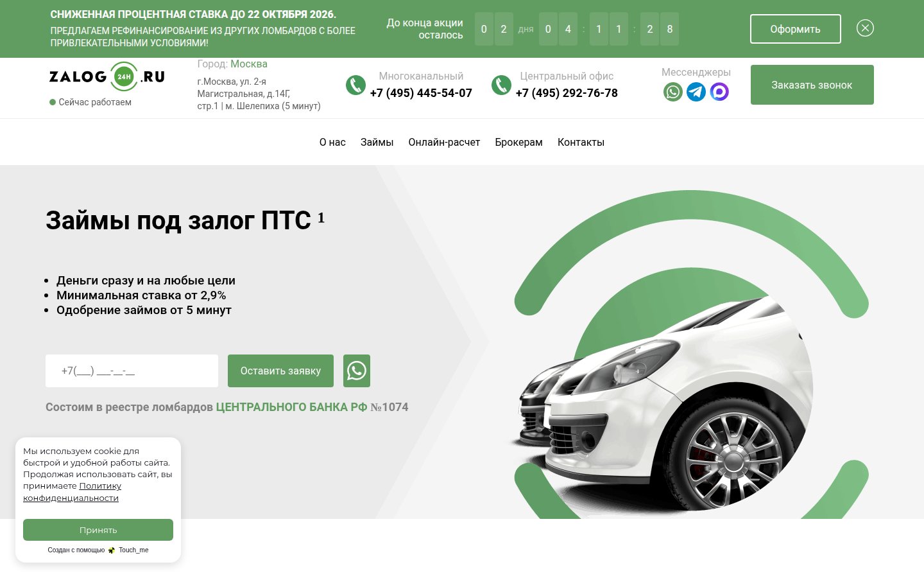Click the ЦЕНТРАЛЬНОГО БАНКА РФ link

(x=291, y=407)
